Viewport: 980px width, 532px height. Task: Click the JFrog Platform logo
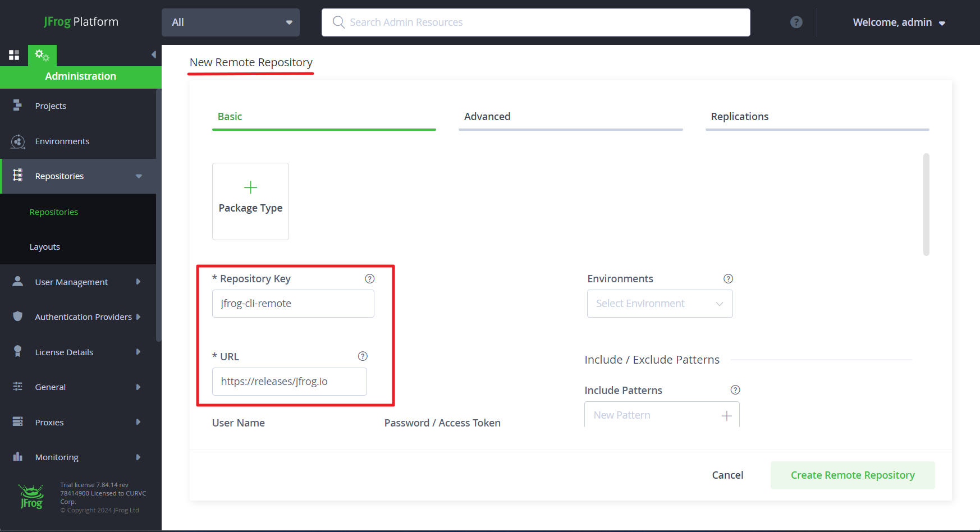point(81,22)
